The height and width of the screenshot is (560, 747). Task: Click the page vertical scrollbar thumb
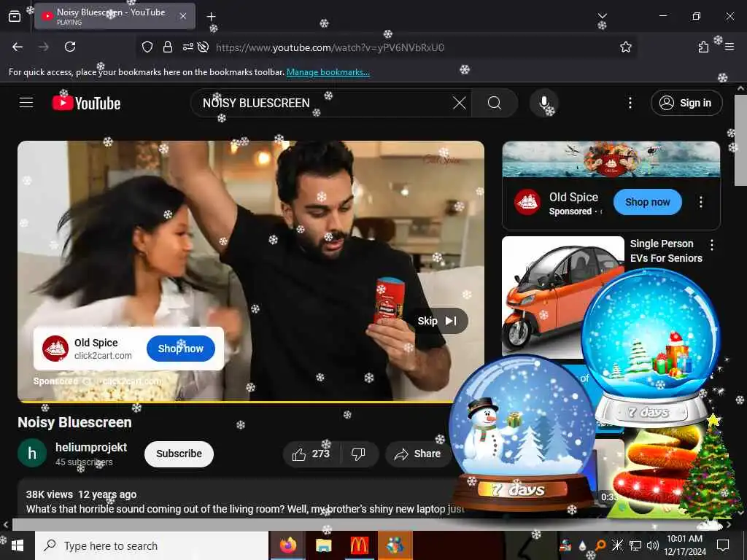coord(741,141)
